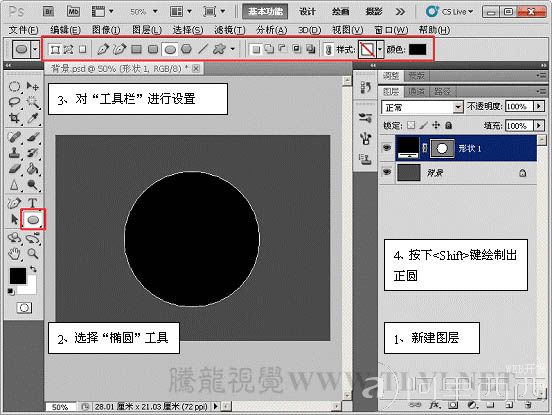552x415 pixels.
Task: Open the 滤镜(T) menu
Action: (230, 30)
